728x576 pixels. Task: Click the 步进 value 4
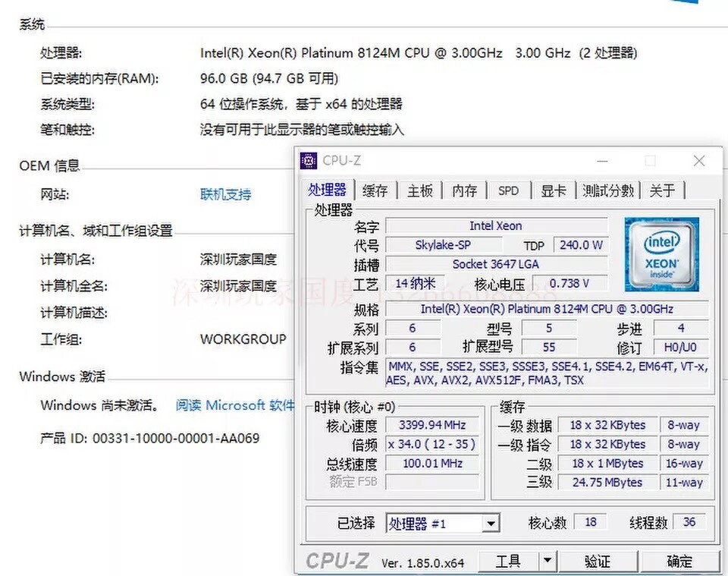[x=681, y=328]
